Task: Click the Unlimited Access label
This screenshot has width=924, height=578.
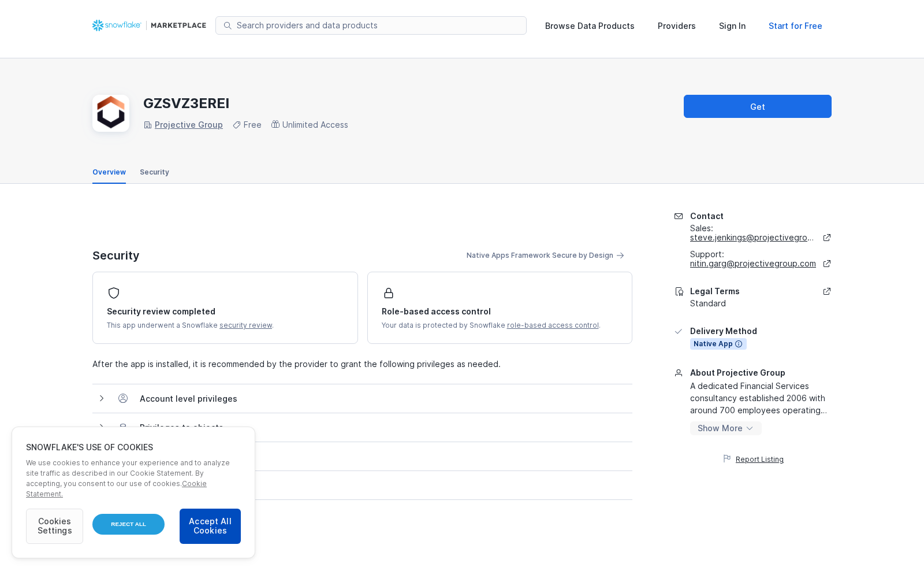Action: [315, 125]
